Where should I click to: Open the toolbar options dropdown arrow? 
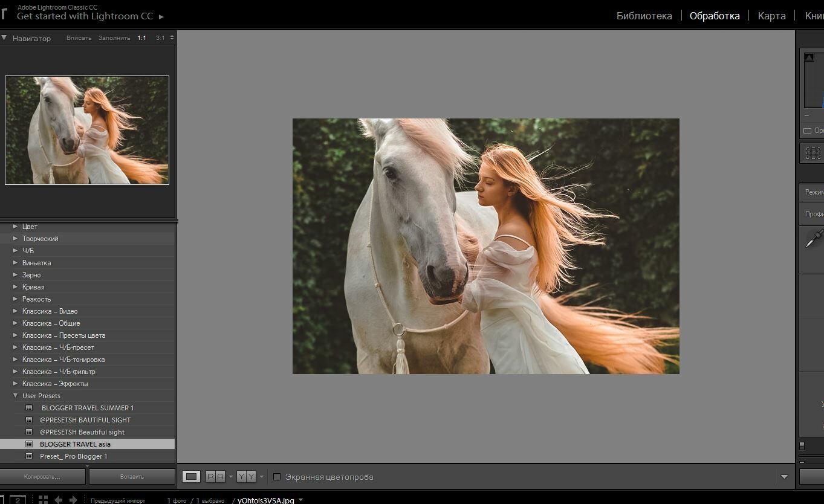(x=784, y=477)
